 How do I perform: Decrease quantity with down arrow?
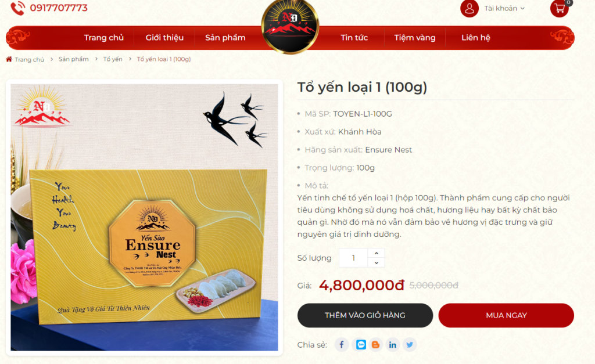pyautogui.click(x=376, y=262)
